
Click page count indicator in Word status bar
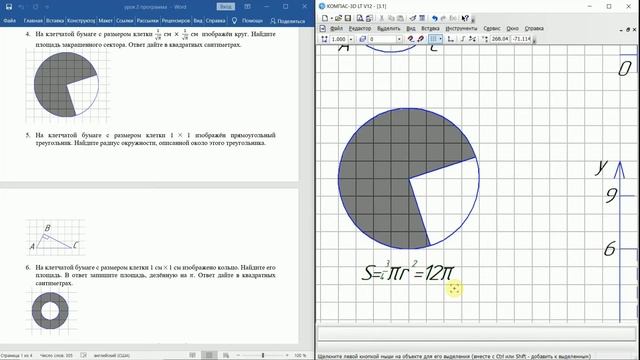pos(16,356)
